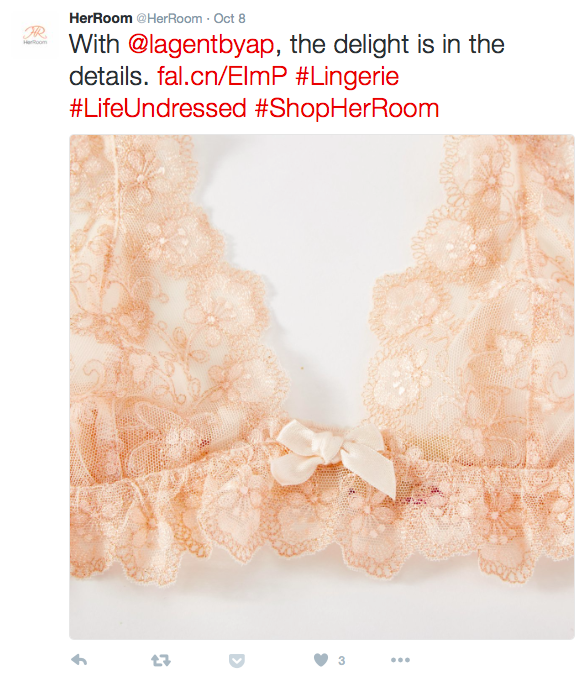The height and width of the screenshot is (673, 587).
Task: Click the word "details." in the tweet
Action: click(109, 76)
